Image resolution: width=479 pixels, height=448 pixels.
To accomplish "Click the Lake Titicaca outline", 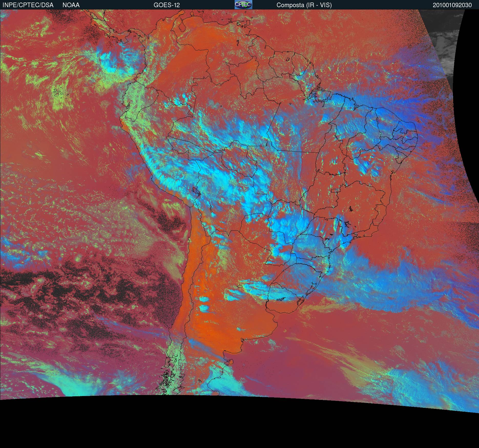I will click(196, 191).
